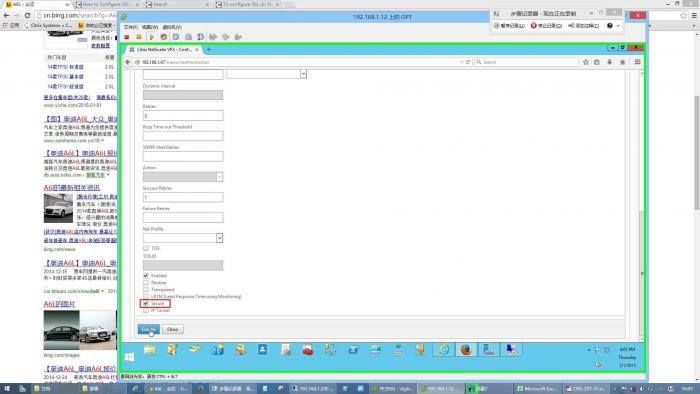Switch to Chrome tab How to Configure SSL

click(x=107, y=4)
